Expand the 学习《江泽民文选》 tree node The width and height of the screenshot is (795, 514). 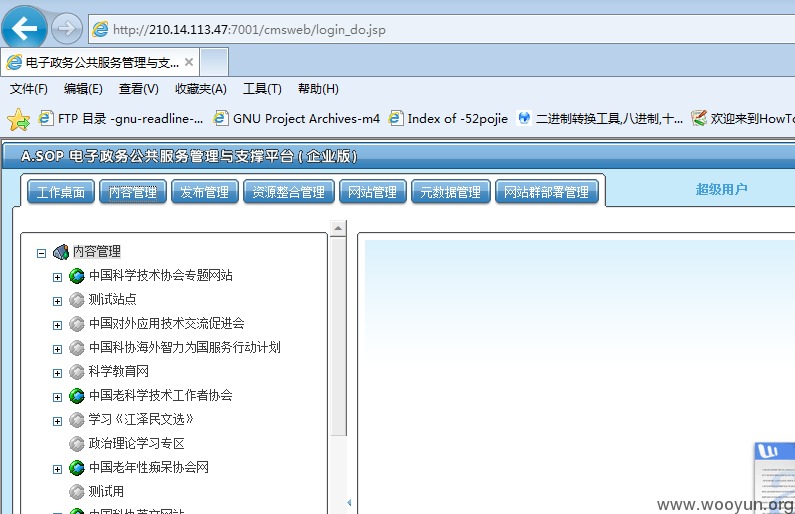tap(57, 421)
